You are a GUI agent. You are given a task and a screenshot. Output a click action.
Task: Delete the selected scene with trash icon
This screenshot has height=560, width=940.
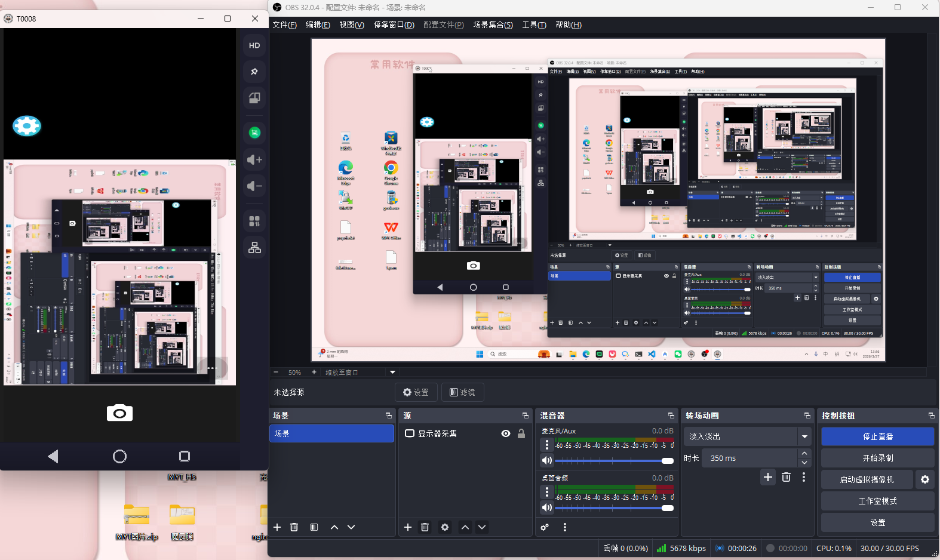294,527
